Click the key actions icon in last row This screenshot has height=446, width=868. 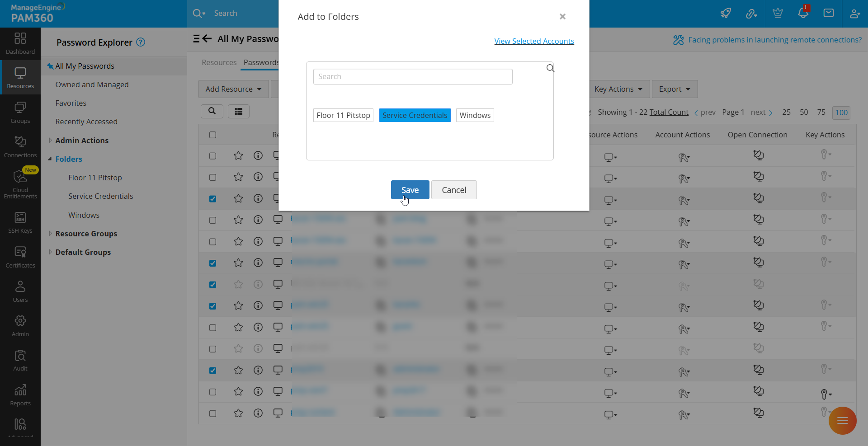click(826, 412)
